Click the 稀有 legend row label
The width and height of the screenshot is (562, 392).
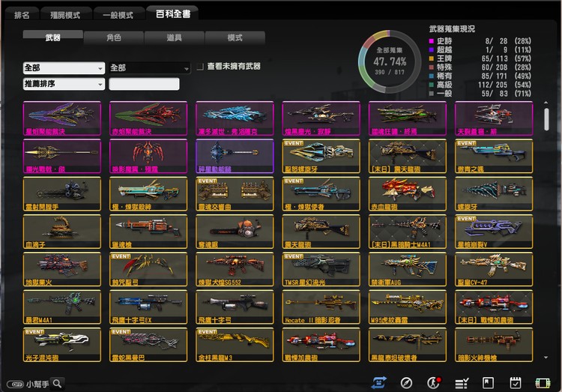444,76
